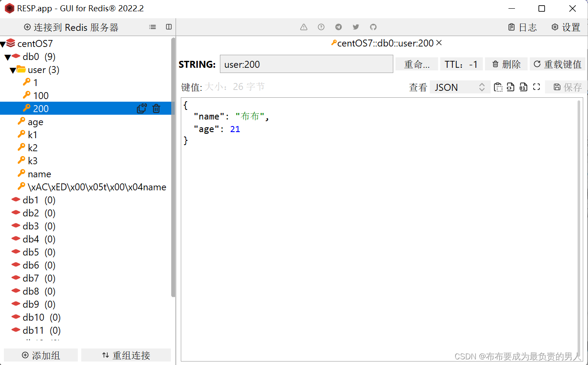Open the Twitter icon in toolbar

pyautogui.click(x=356, y=27)
